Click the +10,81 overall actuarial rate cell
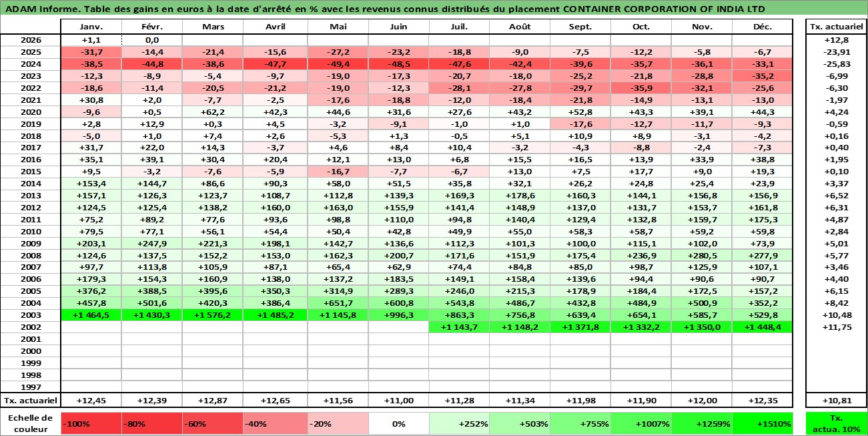This screenshot has width=868, height=436. (x=837, y=401)
